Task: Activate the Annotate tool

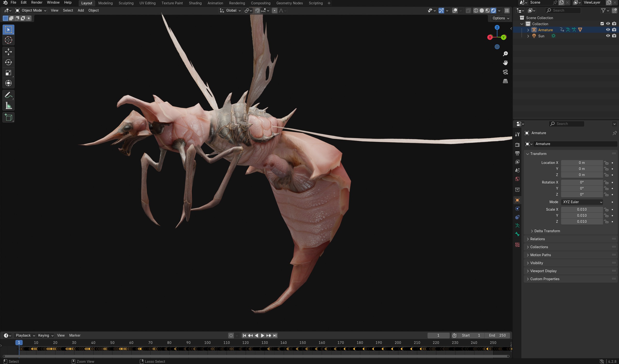Action: [x=8, y=95]
